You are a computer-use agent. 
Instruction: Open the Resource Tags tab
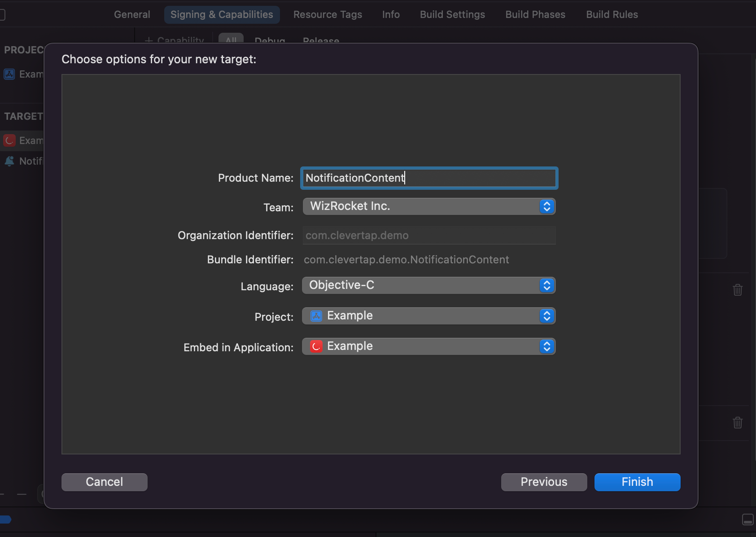328,14
